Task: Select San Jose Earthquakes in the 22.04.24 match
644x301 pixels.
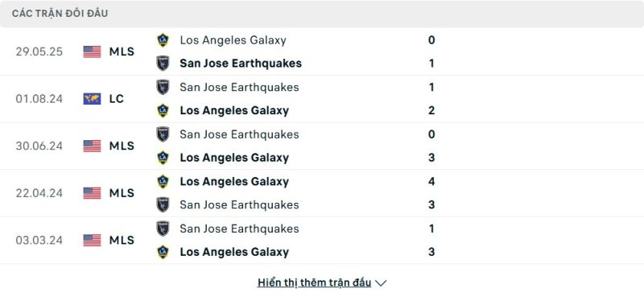Action: (x=239, y=204)
